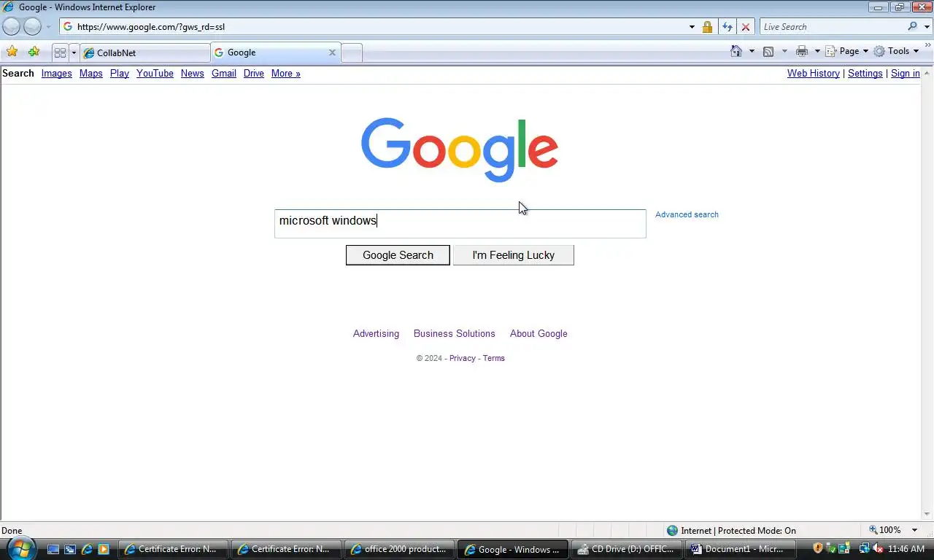This screenshot has height=560, width=934.
Task: Open the zoom level dropdown arrow
Action: pos(915,530)
